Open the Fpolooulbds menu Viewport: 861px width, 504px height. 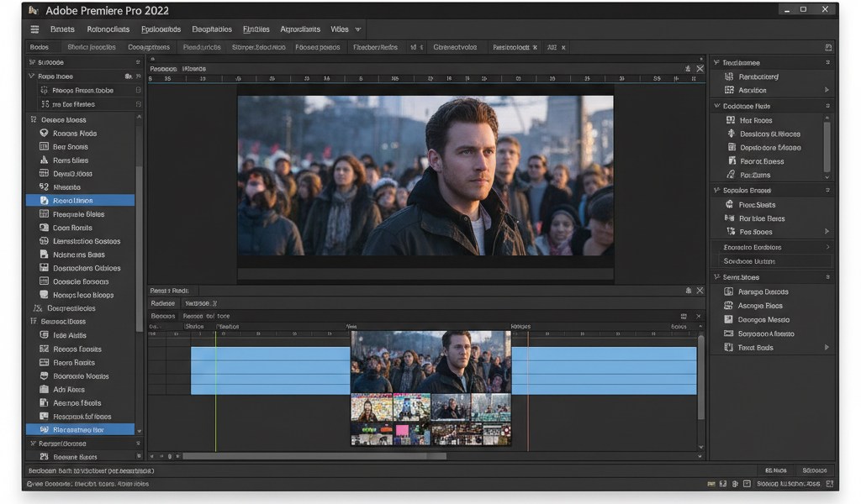coord(161,29)
